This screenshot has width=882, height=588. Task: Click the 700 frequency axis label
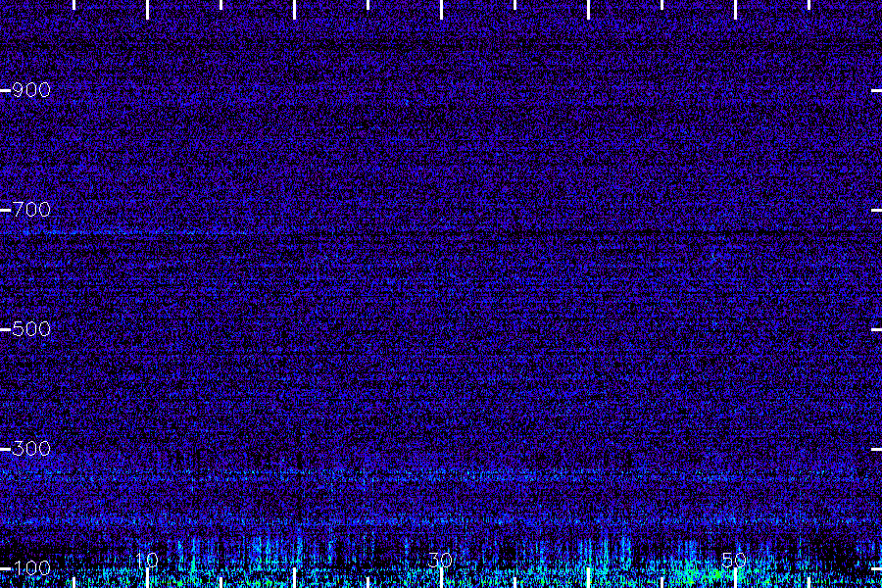(x=31, y=210)
